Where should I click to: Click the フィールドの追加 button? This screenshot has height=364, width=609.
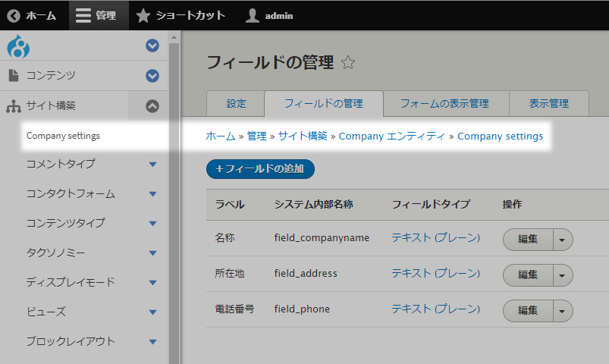click(260, 168)
